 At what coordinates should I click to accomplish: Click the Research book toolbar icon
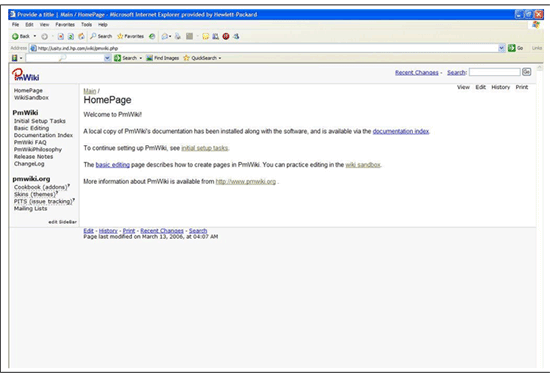[215, 36]
